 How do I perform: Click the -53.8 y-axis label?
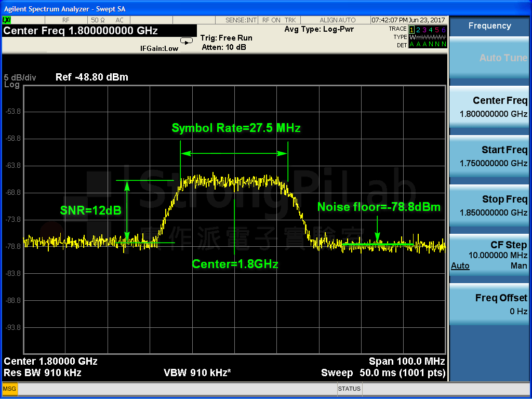click(x=12, y=111)
